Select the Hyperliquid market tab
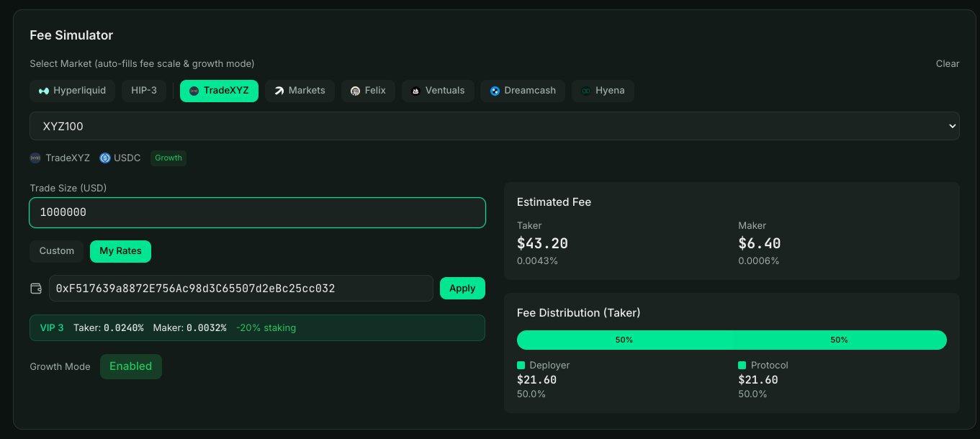This screenshot has width=980, height=439. click(72, 91)
